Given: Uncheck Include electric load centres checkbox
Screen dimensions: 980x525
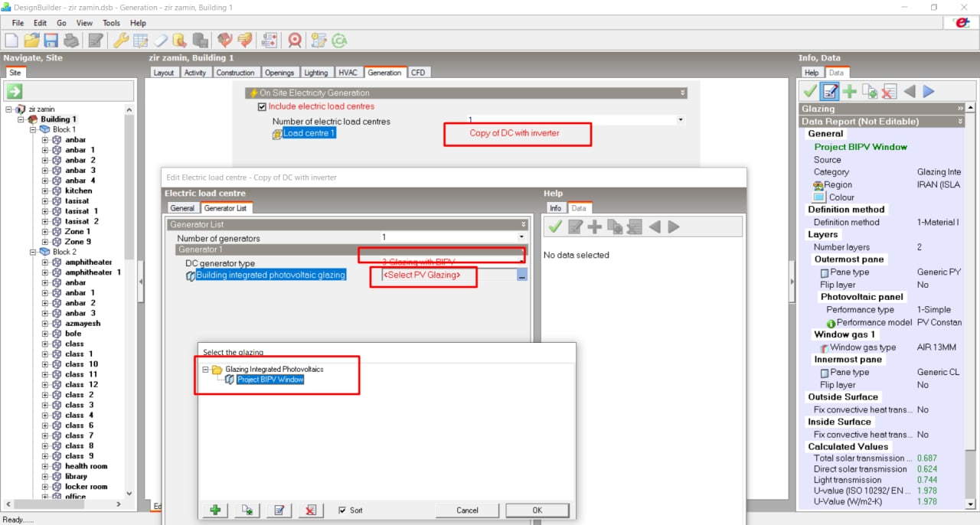Looking at the screenshot, I should click(262, 106).
